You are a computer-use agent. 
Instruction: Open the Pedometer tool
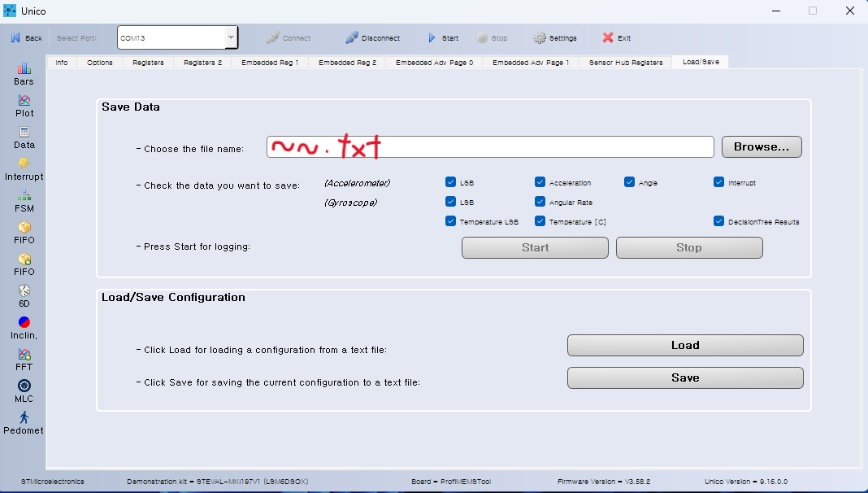click(x=24, y=421)
